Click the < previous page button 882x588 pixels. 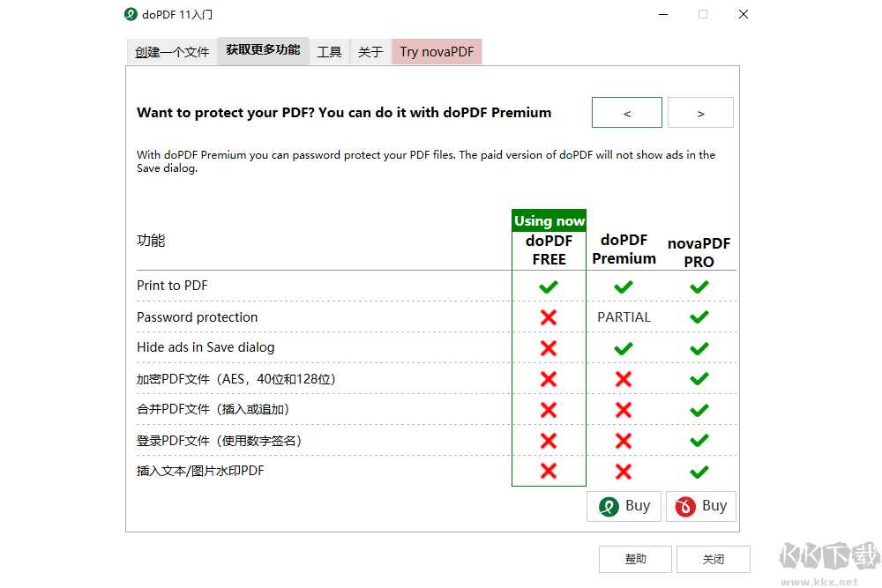(626, 112)
